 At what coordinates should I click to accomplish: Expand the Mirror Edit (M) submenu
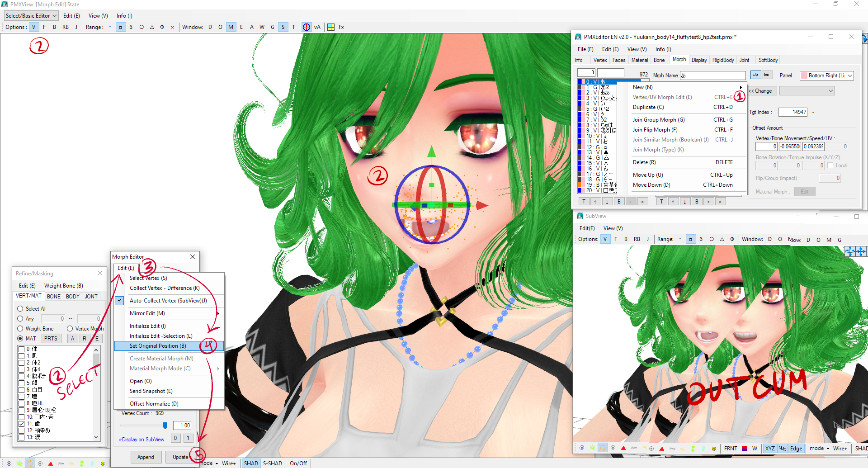point(168,313)
